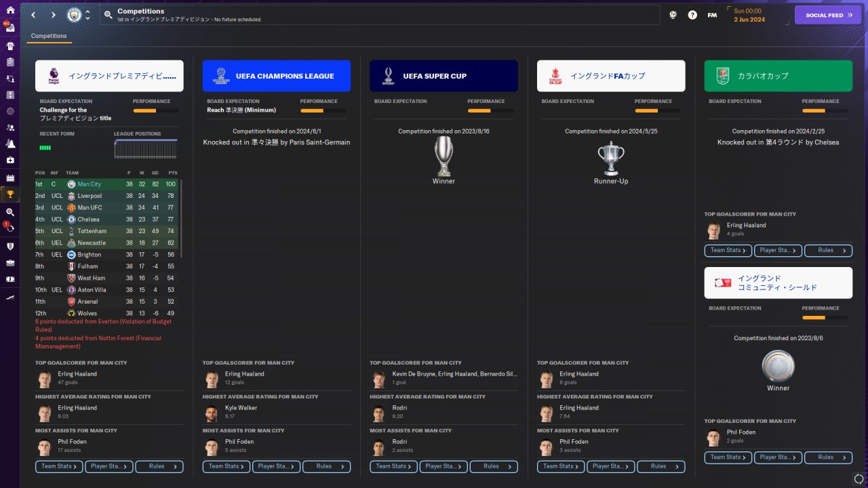Open Team Stats for the Champions League
This screenshot has height=488, width=868.
click(x=226, y=466)
